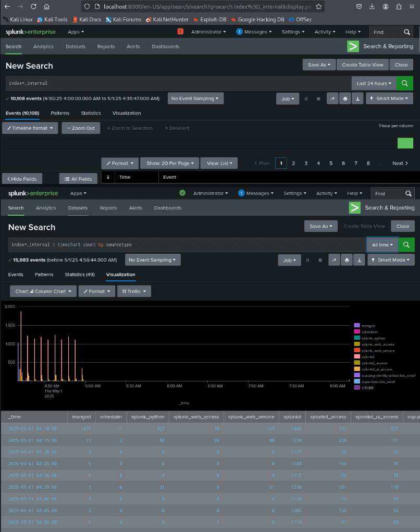Go to the Next results page
Viewport: 420px width, 532px height.
coord(400,163)
